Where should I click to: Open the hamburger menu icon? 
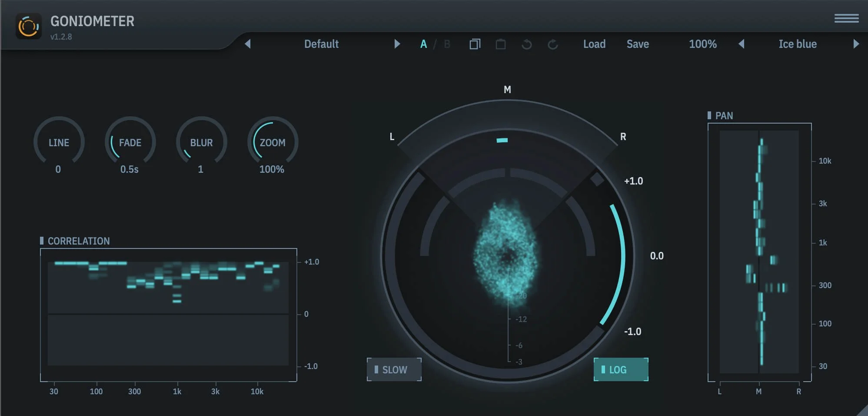847,18
